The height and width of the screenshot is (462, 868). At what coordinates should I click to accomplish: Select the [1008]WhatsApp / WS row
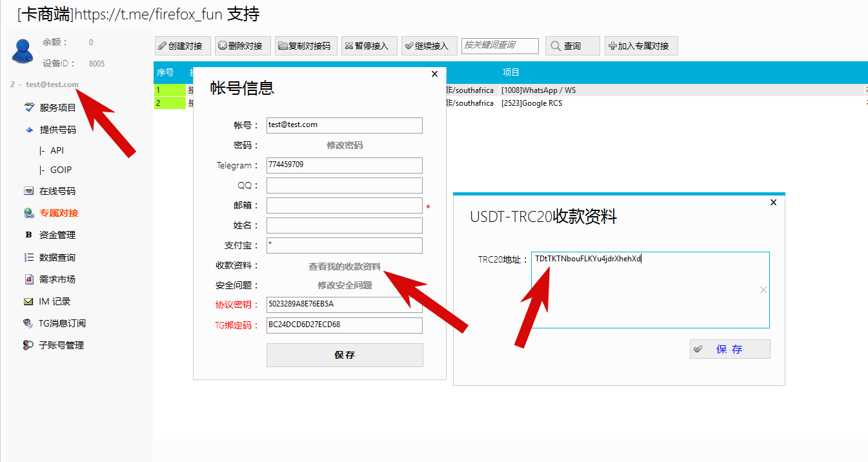click(x=538, y=90)
